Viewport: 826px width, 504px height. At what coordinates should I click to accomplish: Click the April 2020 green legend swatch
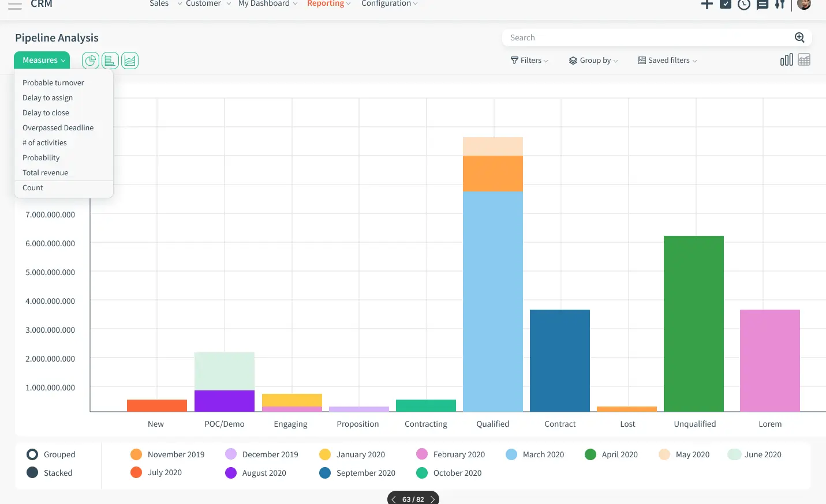coord(590,454)
